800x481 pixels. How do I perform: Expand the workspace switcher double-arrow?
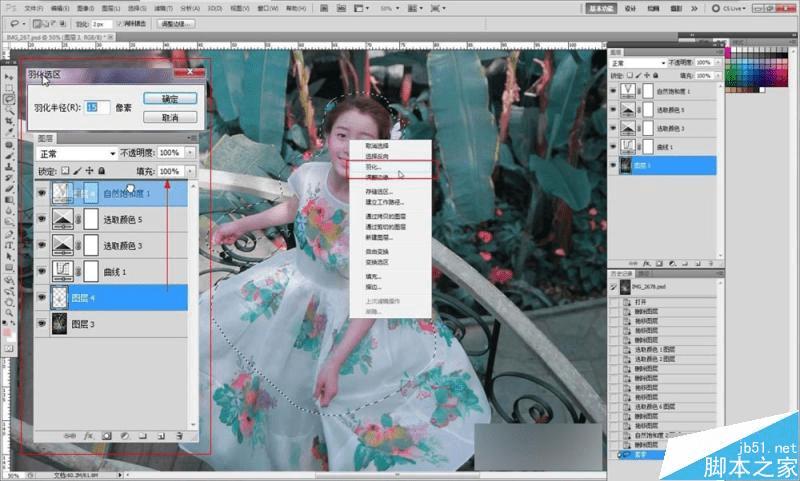(x=694, y=8)
